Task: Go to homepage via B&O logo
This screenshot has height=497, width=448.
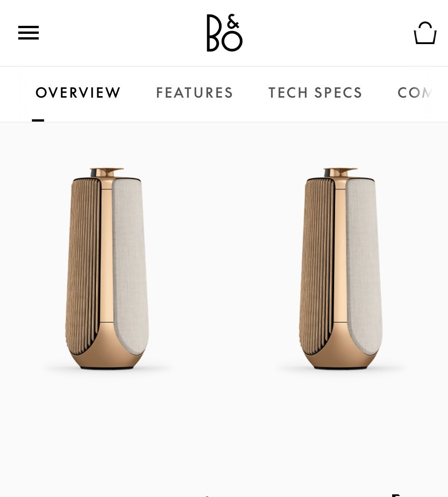Action: (x=224, y=33)
